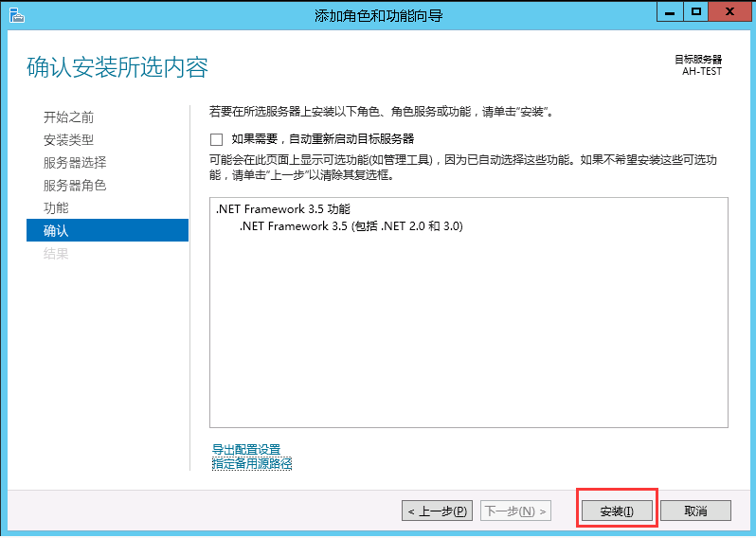This screenshot has width=756, height=538.
Task: Select the ".NET Framework 3.5 功能" list entry
Action: (282, 209)
